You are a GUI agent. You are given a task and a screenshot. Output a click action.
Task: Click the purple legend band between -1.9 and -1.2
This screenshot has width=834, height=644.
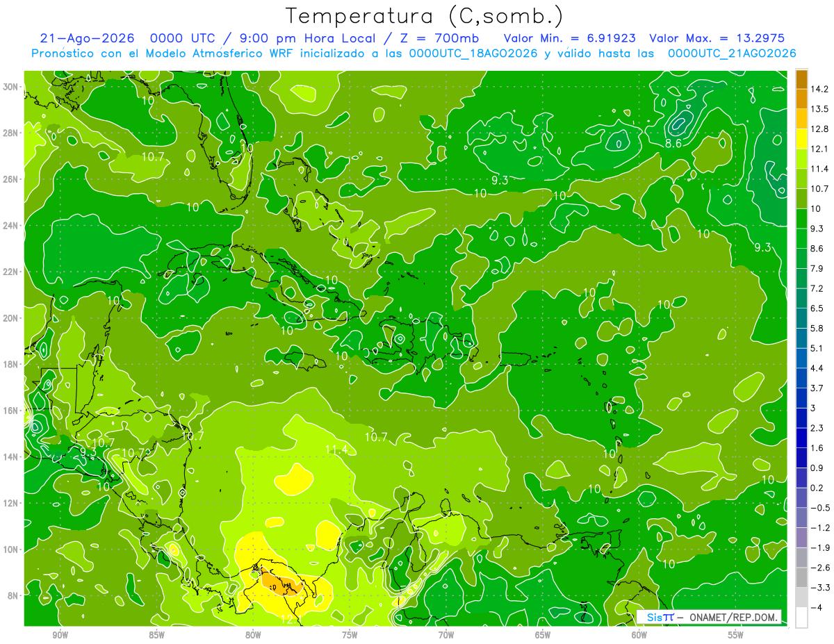[x=801, y=538]
